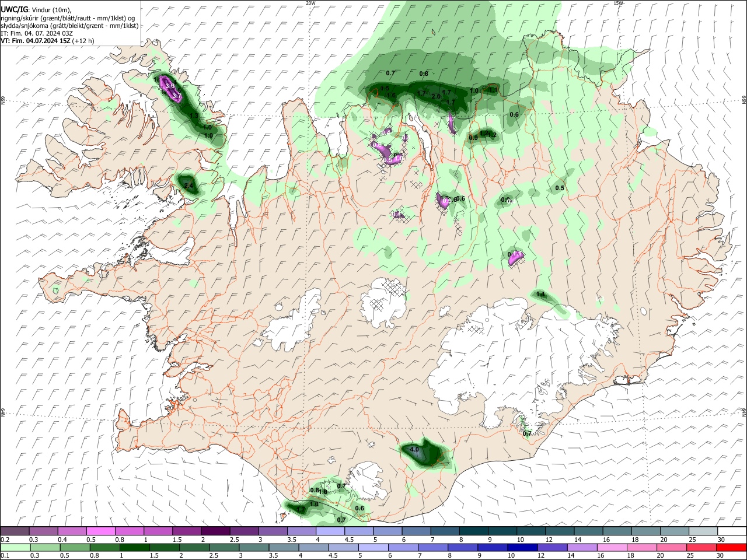Screen dimensions: 747x560
Task: Click the '2.4' precipitation value in the west
Action: coord(189,185)
